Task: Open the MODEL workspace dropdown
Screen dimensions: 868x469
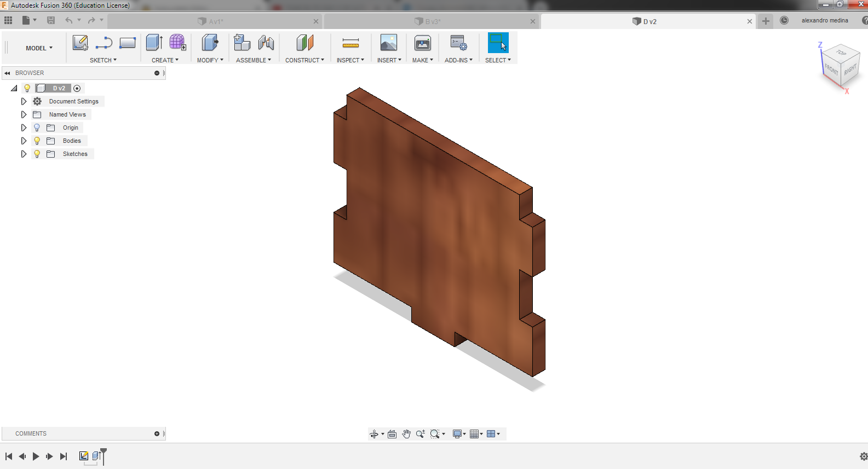Action: [x=39, y=48]
